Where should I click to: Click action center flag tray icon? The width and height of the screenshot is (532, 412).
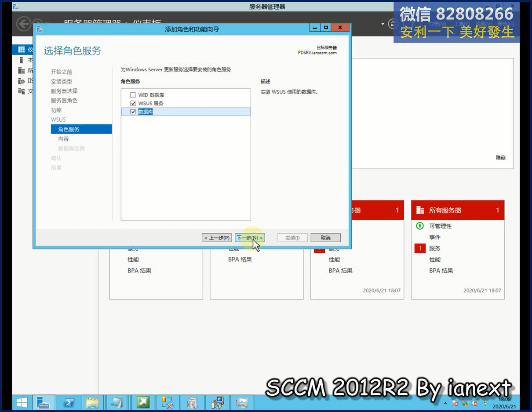(455, 403)
